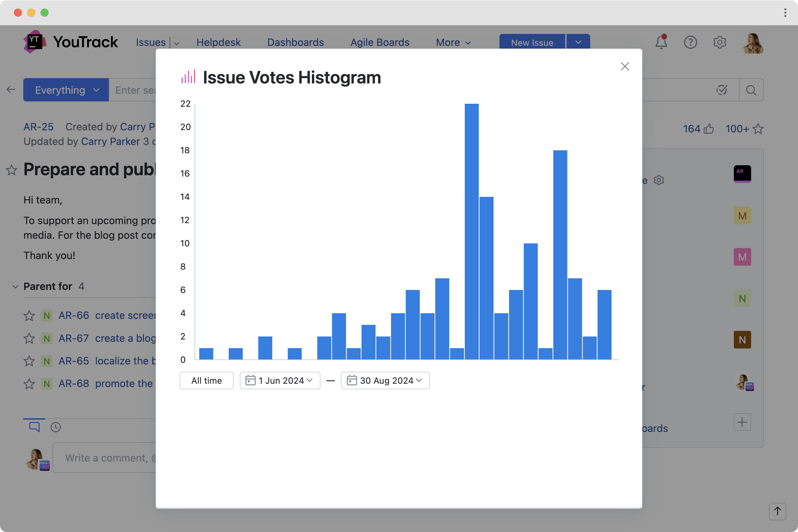
Task: Go to Agile Boards
Action: pos(380,43)
